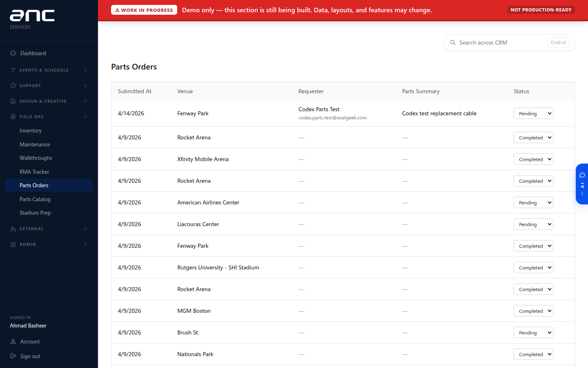Click the Cmd+K shortcut badge
588x368 pixels.
pos(558,43)
